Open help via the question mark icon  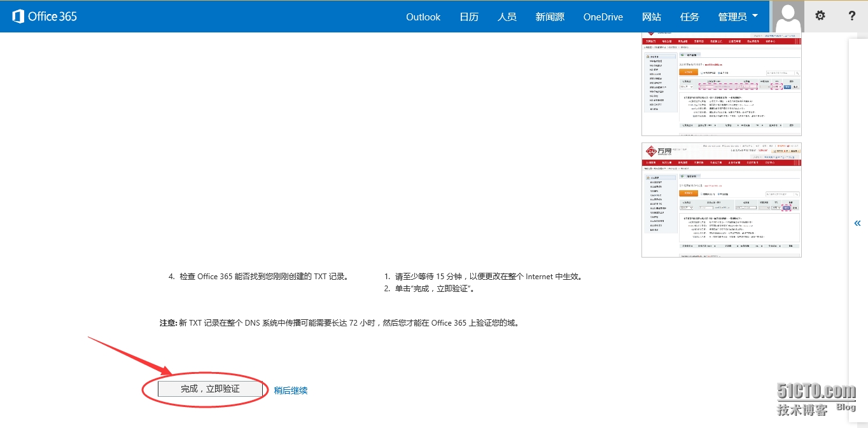tap(852, 17)
